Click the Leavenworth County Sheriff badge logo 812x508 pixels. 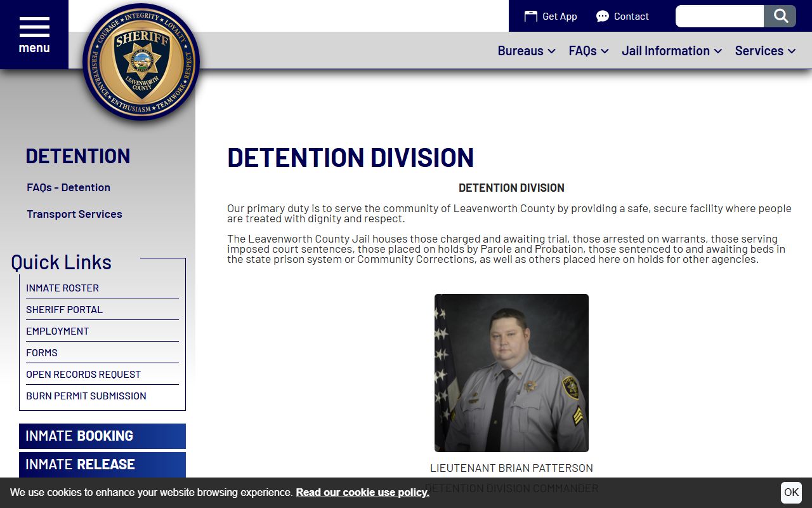pos(141,62)
